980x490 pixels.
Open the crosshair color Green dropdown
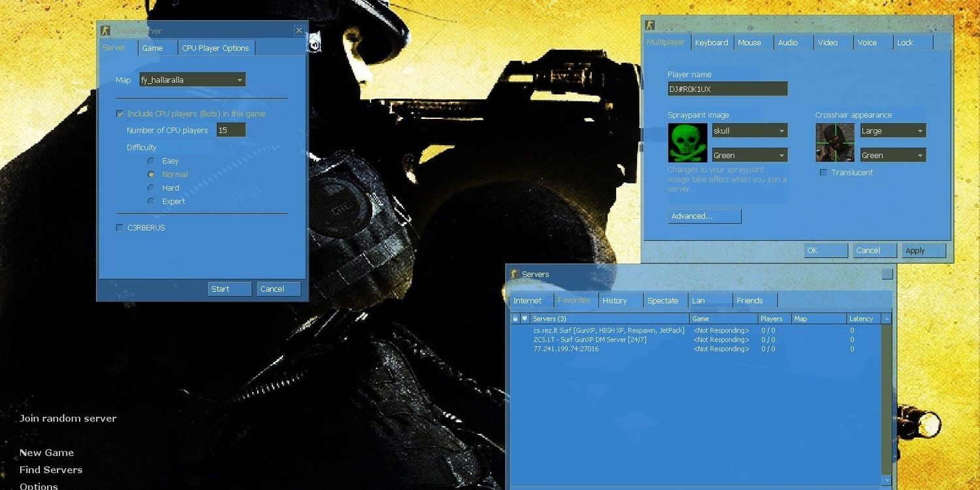[892, 155]
